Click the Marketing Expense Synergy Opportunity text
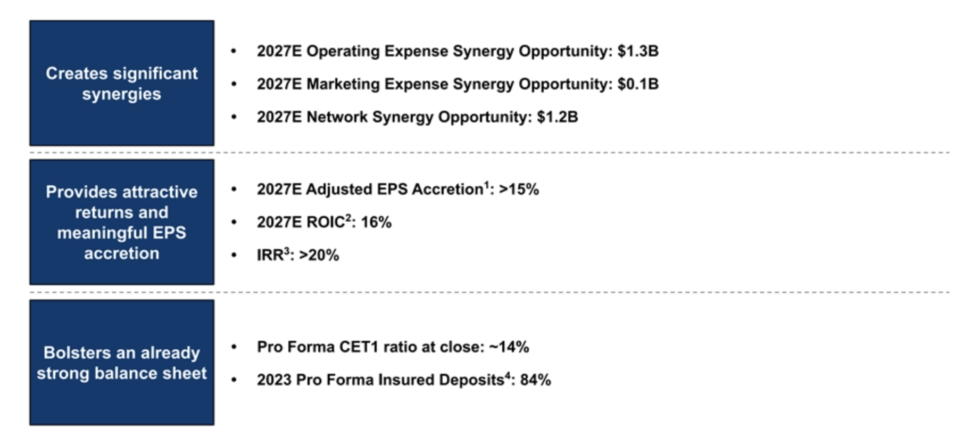This screenshot has width=980, height=444. pos(458,84)
